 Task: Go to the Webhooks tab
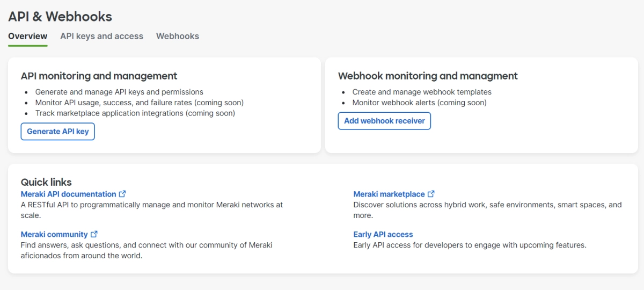tap(178, 37)
